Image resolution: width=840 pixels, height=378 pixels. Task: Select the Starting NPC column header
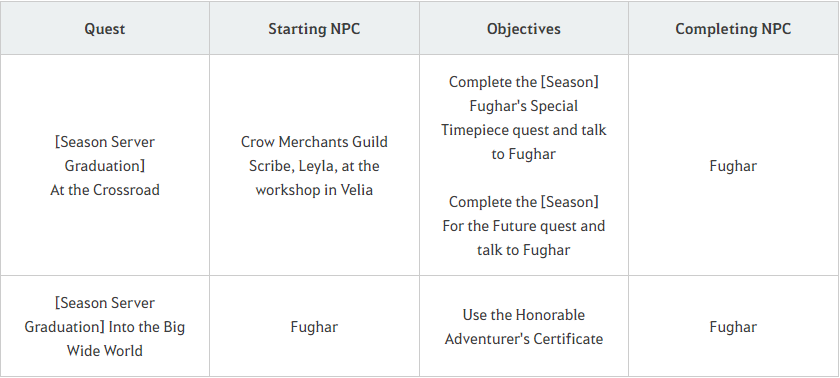click(x=314, y=29)
